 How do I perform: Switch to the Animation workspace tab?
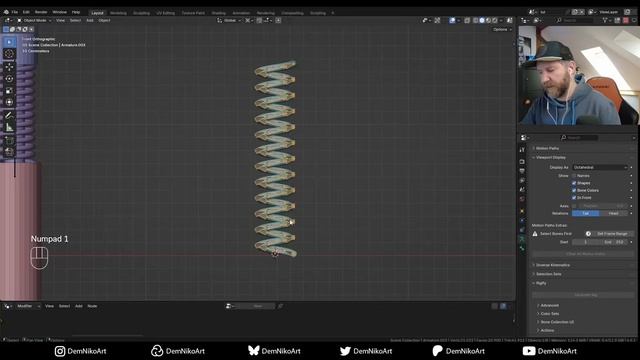coord(241,13)
